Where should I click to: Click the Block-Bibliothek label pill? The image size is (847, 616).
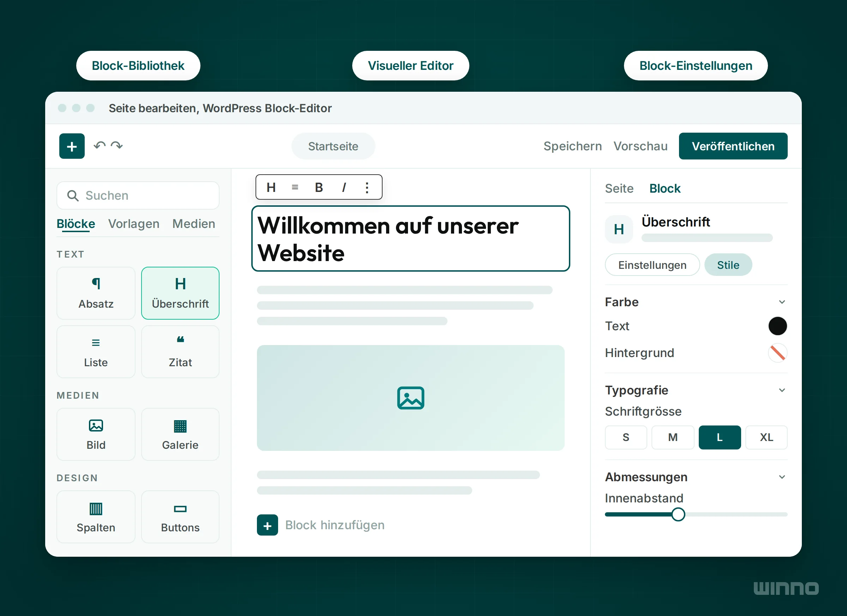click(138, 66)
